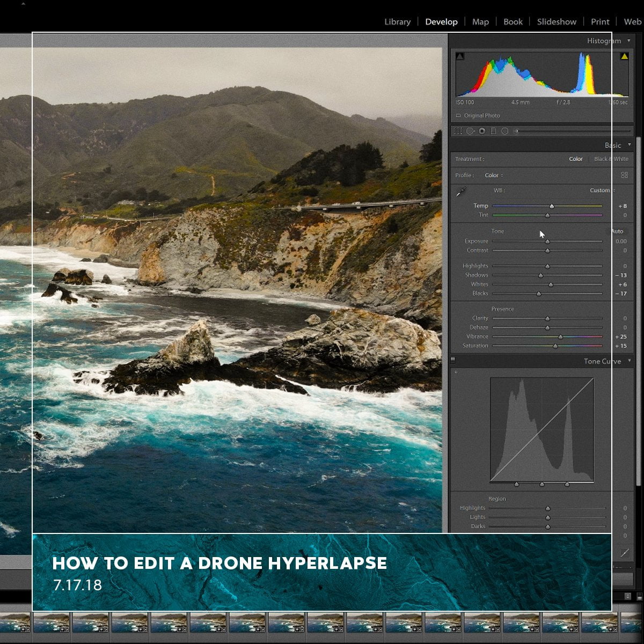Open the Spot Removal tool
This screenshot has height=644, width=644.
470,130
